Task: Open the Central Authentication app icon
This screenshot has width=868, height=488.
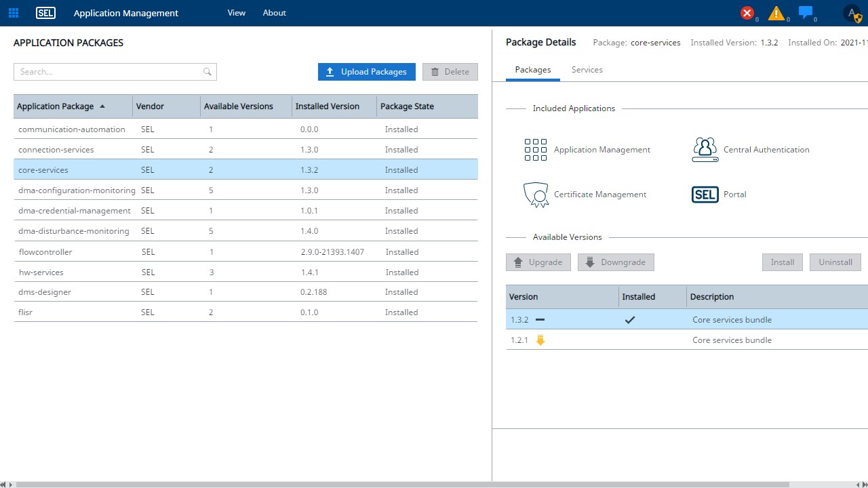Action: (x=705, y=150)
